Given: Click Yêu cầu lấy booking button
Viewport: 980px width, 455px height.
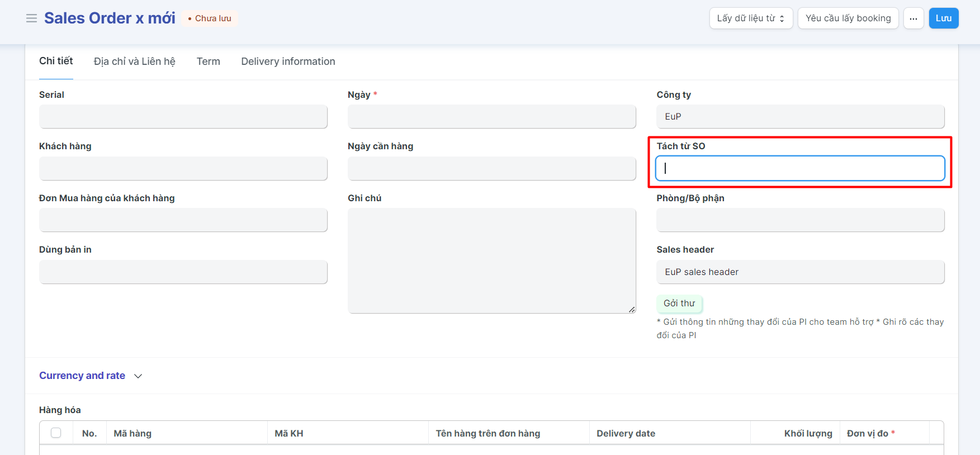Looking at the screenshot, I should [x=848, y=18].
